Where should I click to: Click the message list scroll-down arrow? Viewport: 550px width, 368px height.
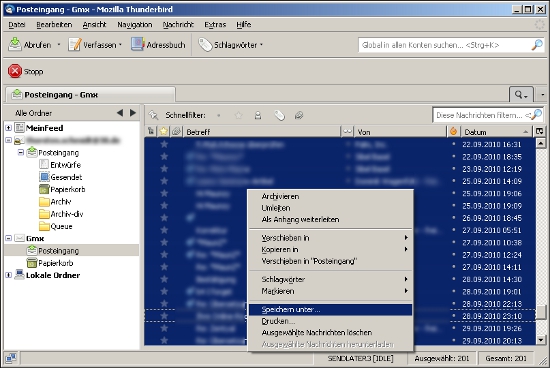pos(541,340)
